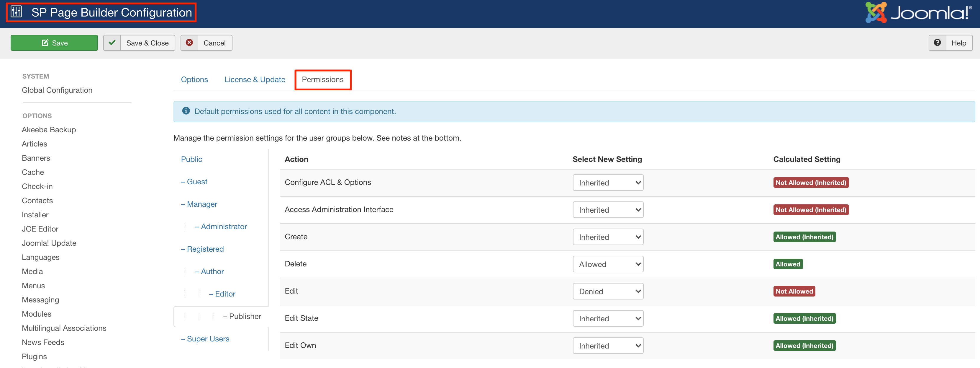Viewport: 980px width, 368px height.
Task: Open the JCE Editor options link
Action: (40, 229)
